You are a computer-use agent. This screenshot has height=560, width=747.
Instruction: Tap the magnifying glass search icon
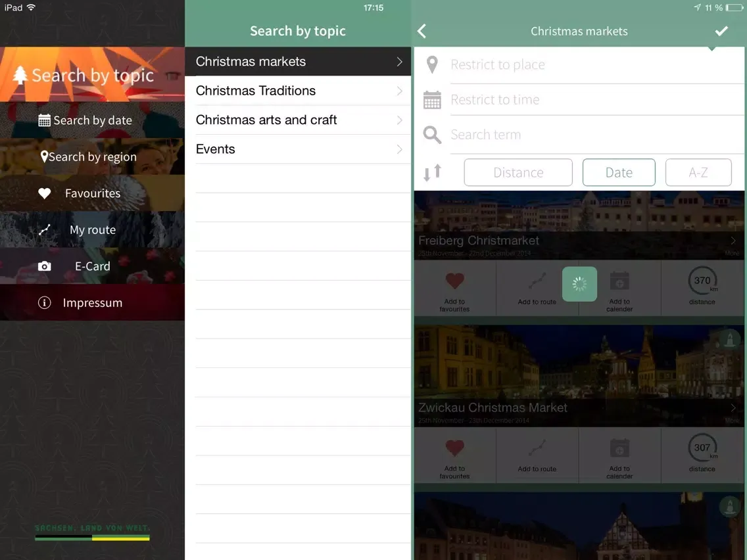tap(432, 135)
